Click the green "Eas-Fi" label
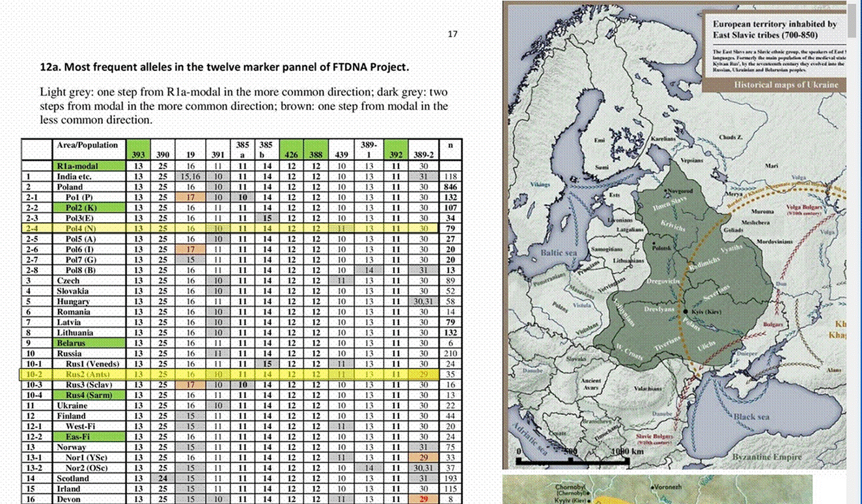Viewport: 862px width, 504px height. click(77, 437)
